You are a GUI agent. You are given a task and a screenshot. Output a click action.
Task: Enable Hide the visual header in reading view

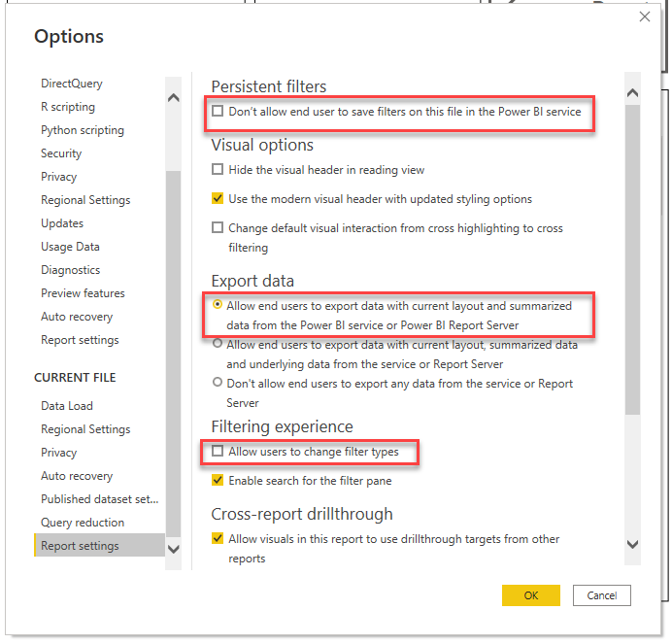(x=218, y=169)
